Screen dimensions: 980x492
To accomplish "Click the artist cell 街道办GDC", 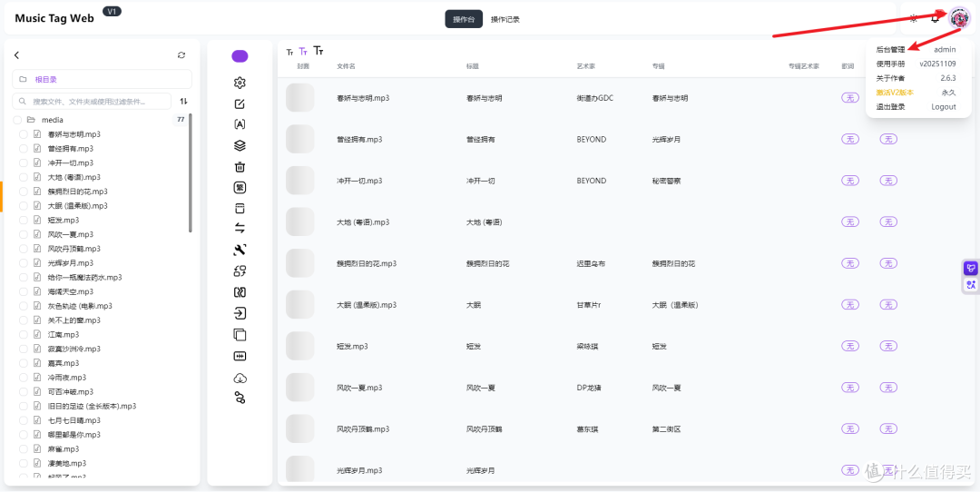I will tap(595, 98).
